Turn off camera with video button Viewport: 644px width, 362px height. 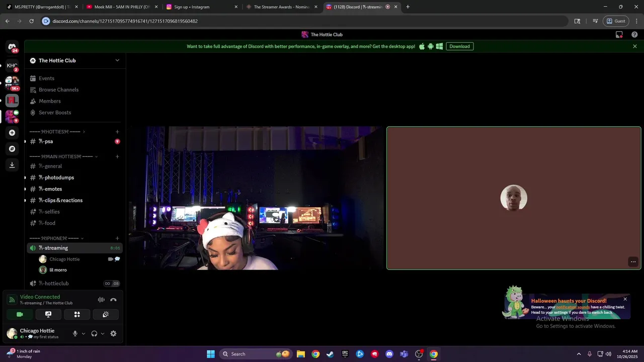(x=20, y=314)
